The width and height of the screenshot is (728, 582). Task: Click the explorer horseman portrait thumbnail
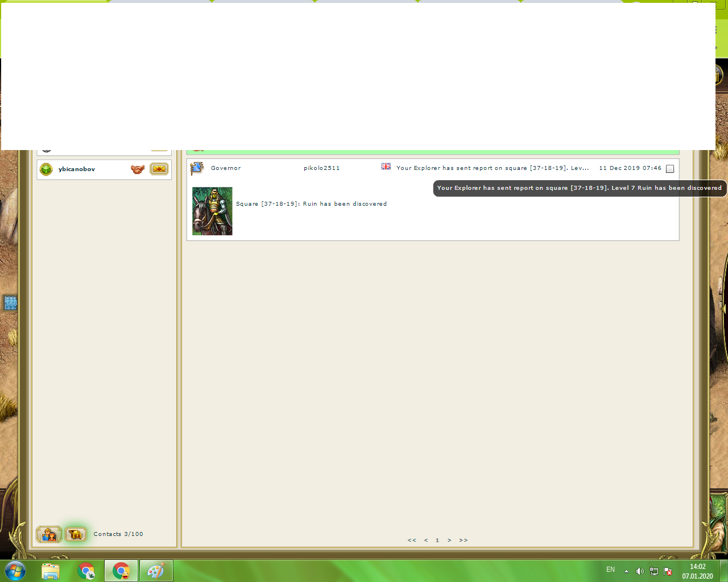(x=212, y=211)
